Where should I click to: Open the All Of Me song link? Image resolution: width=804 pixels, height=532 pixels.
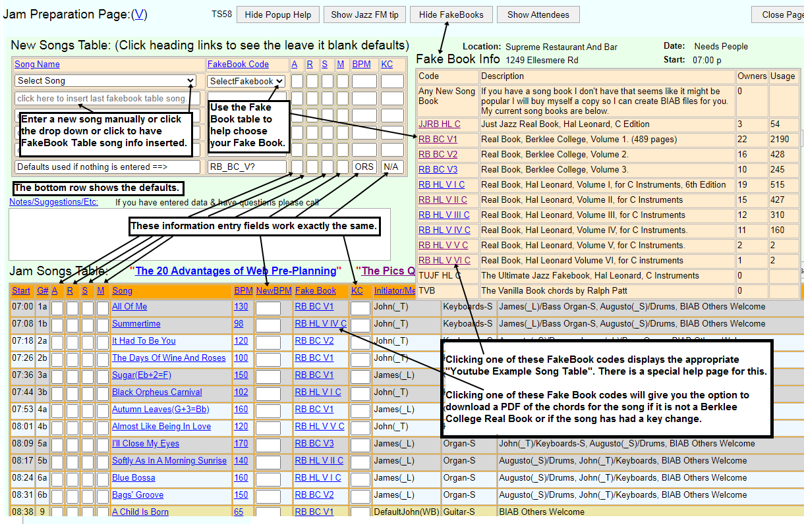[x=130, y=307]
